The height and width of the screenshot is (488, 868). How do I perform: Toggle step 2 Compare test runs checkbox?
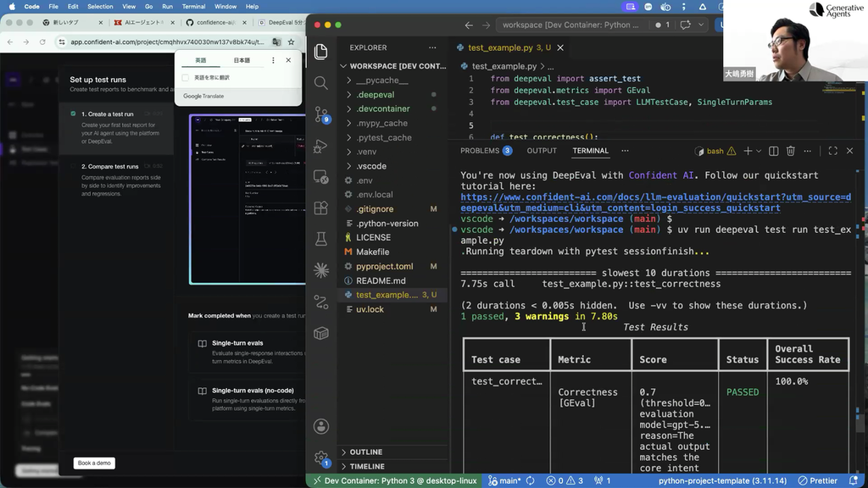point(73,166)
